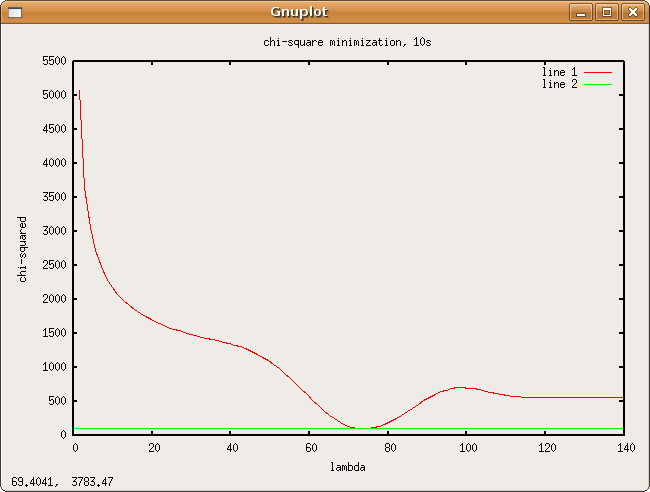Click the y-axis tick label 3000

[x=52, y=231]
